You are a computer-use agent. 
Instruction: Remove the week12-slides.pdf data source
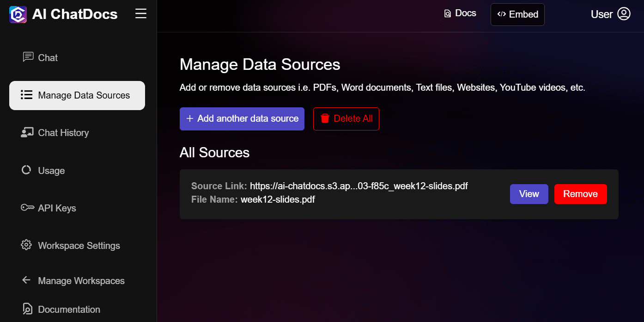click(580, 194)
